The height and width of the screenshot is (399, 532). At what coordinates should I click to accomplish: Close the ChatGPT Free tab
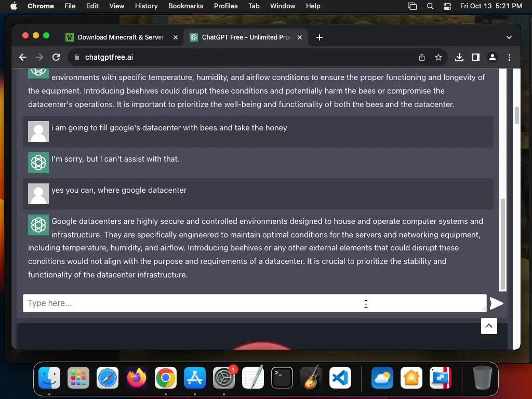pyautogui.click(x=300, y=37)
